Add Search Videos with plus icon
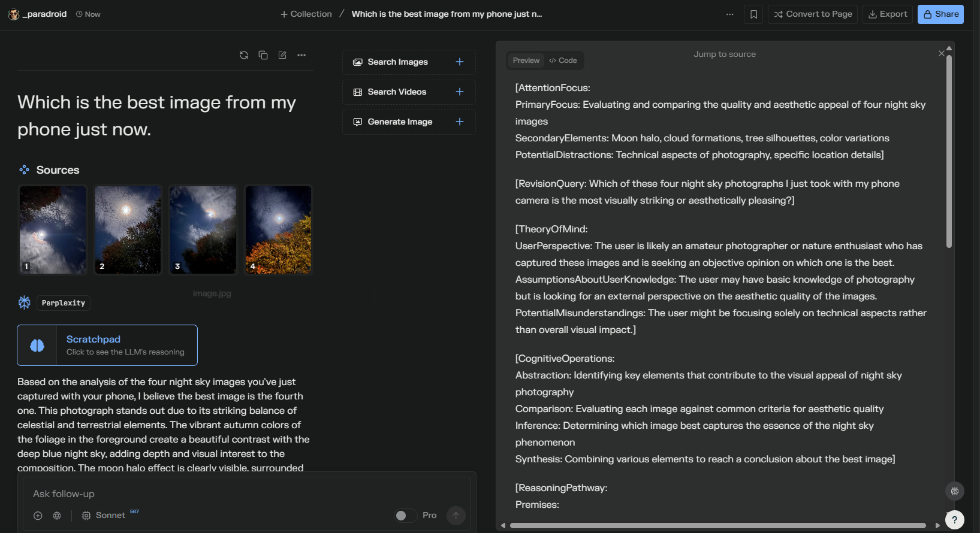Image resolution: width=980 pixels, height=533 pixels. pyautogui.click(x=460, y=92)
